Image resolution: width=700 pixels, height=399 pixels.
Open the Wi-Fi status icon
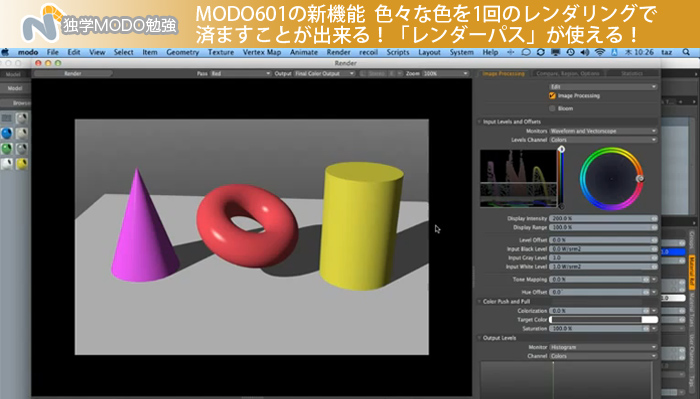(600, 52)
